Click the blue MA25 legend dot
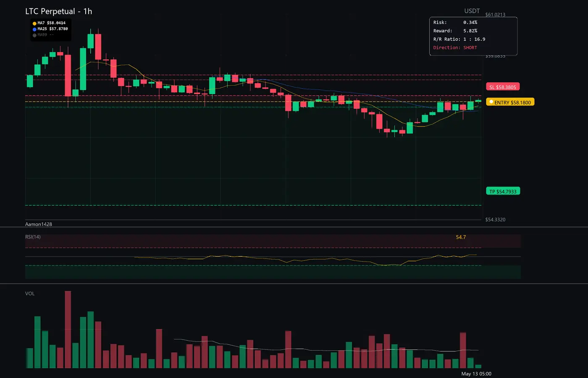 click(34, 29)
